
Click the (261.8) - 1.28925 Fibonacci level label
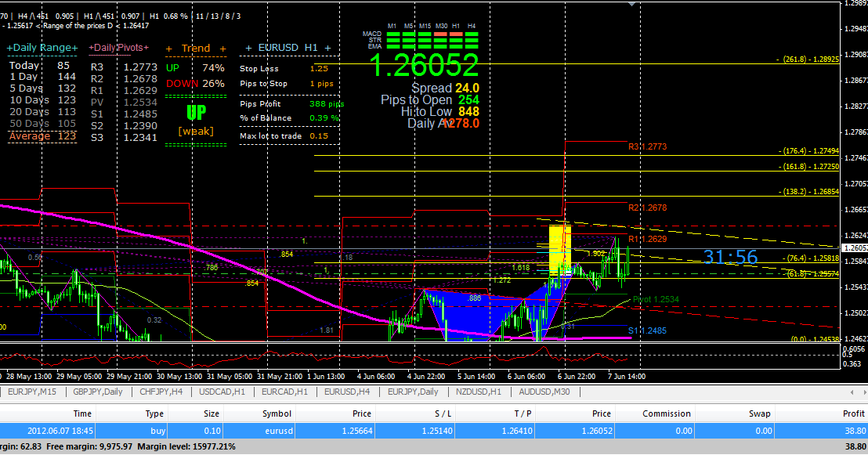[808, 60]
